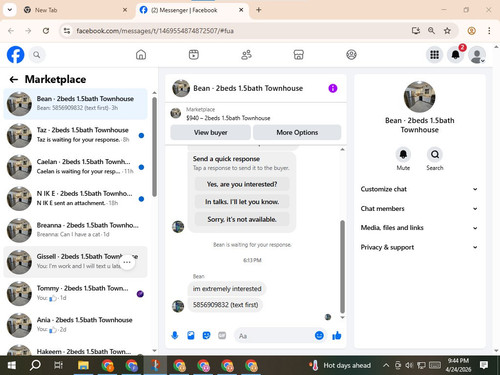Screen dimensions: 500x375
Task: Open Breanna's conversation about a cat
Action: 75,230
